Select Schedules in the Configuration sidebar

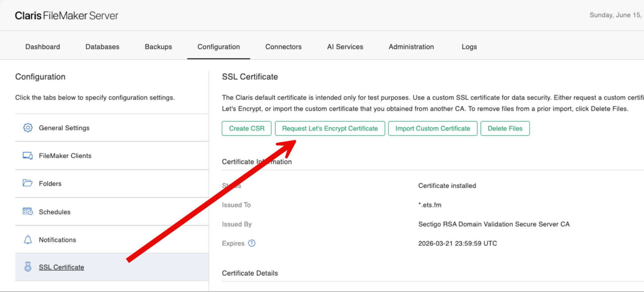(54, 212)
